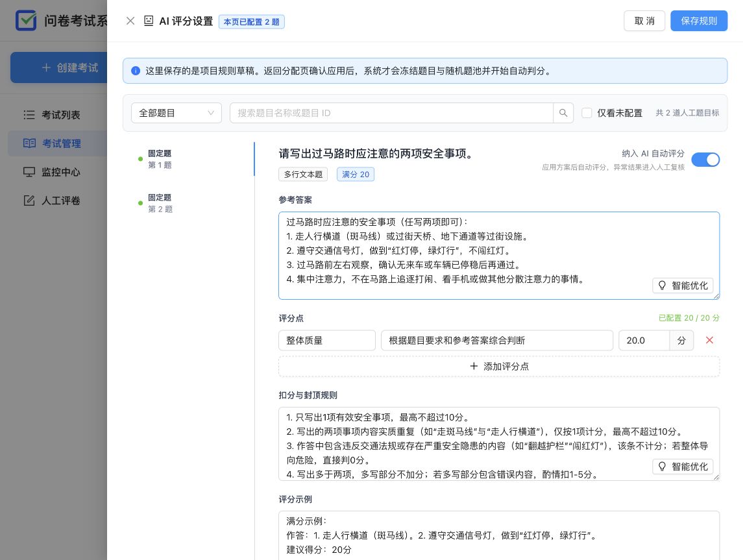743x560 pixels.
Task: Add a new scoring point via 添加评分点
Action: point(499,366)
